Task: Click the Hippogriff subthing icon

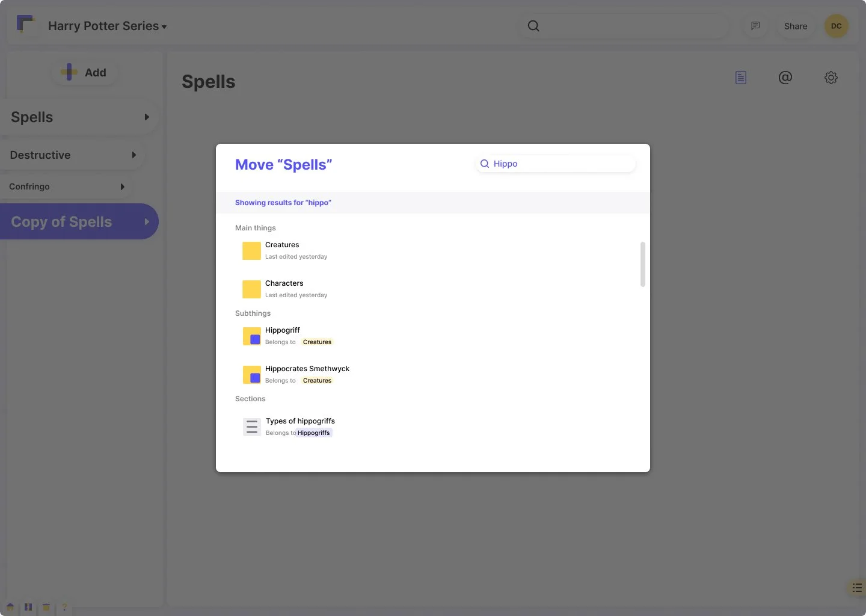Action: (251, 336)
